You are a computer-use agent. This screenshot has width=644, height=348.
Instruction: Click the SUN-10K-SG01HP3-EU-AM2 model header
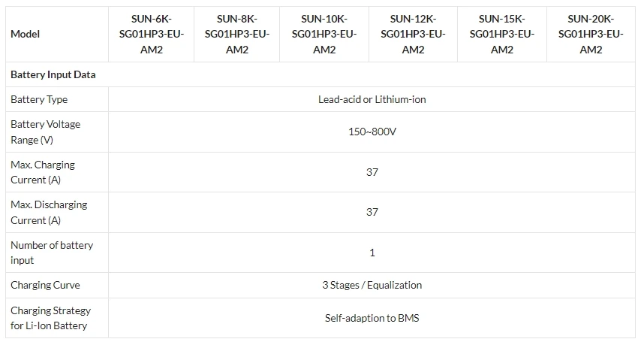324,34
